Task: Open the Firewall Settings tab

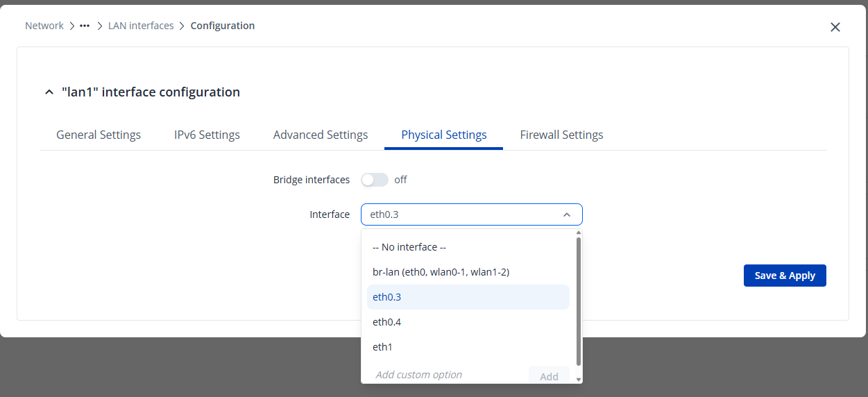Action: [561, 135]
